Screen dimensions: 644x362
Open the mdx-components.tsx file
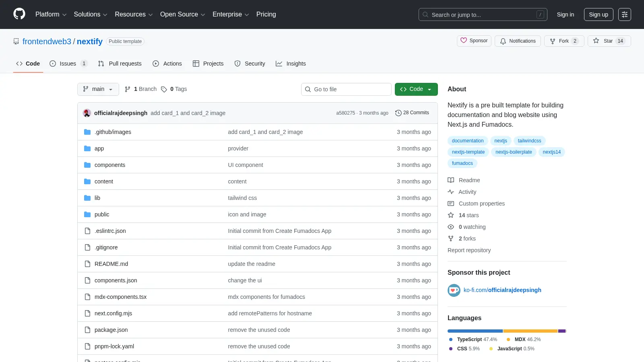[120, 297]
